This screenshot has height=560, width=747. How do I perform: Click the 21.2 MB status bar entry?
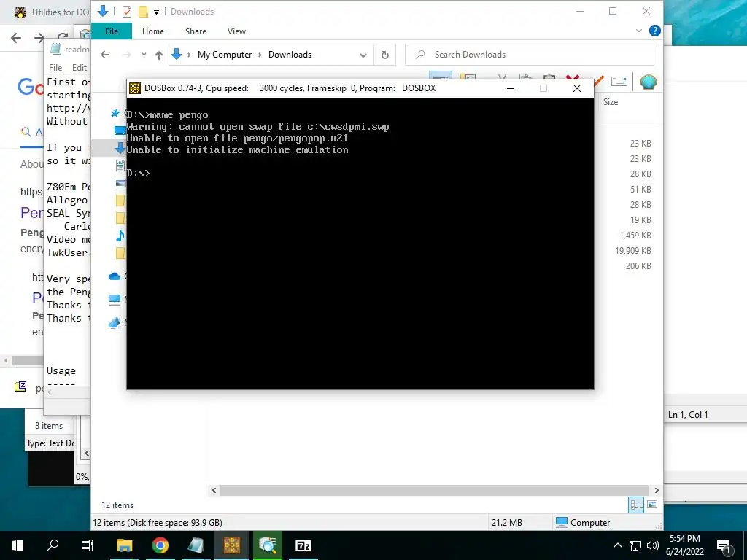click(507, 522)
